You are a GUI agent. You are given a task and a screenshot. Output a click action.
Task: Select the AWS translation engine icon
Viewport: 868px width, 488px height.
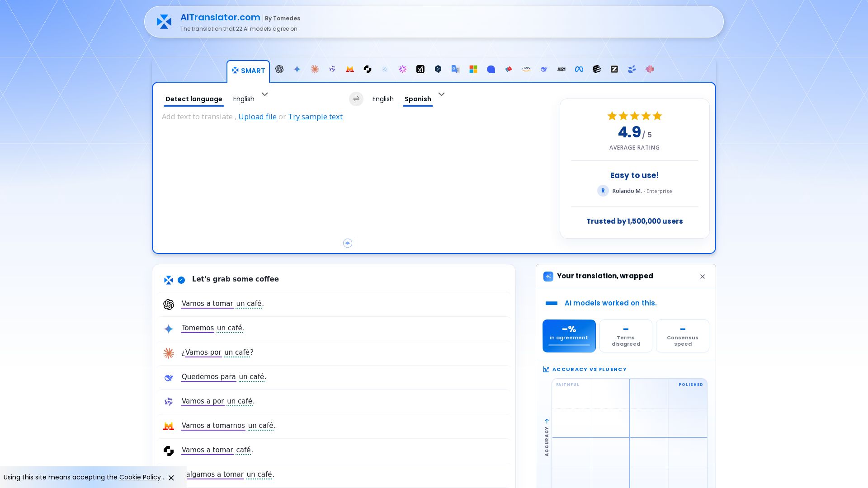526,69
